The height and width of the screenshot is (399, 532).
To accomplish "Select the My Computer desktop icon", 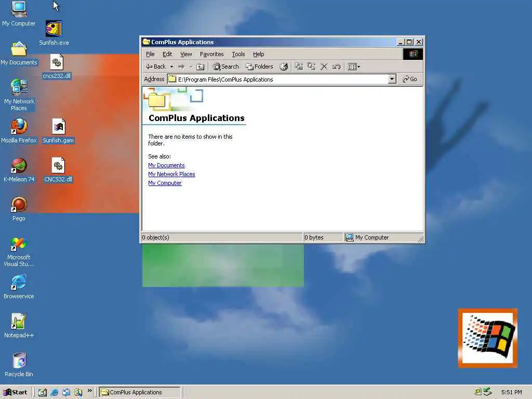I will tap(19, 14).
